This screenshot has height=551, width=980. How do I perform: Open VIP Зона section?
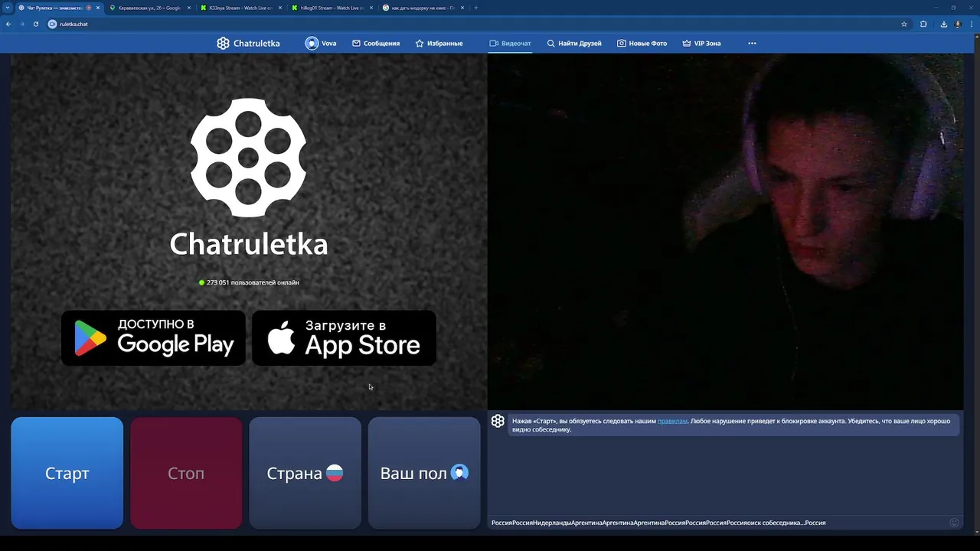pos(701,44)
